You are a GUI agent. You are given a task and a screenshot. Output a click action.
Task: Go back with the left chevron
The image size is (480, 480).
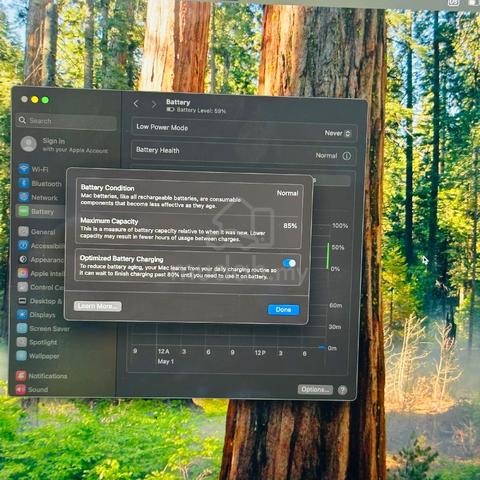tap(136, 103)
